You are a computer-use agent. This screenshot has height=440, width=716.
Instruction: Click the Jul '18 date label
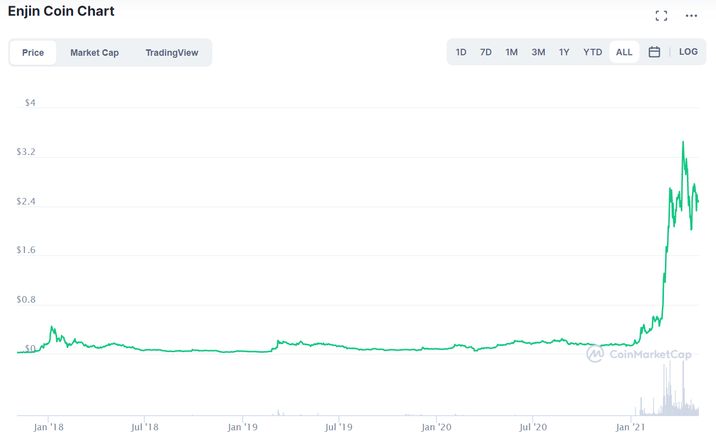coord(144,427)
